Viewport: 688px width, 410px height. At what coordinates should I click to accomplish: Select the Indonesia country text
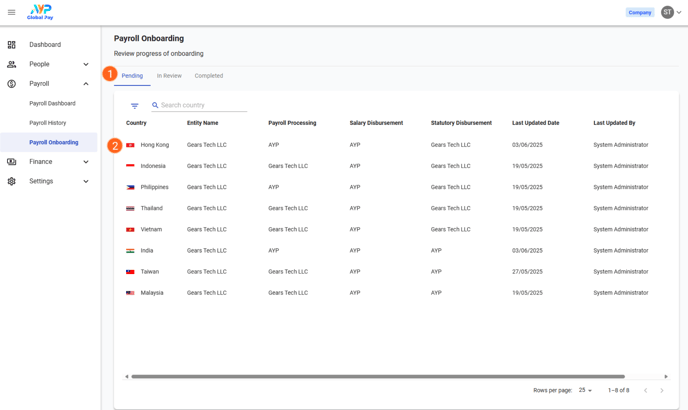153,166
